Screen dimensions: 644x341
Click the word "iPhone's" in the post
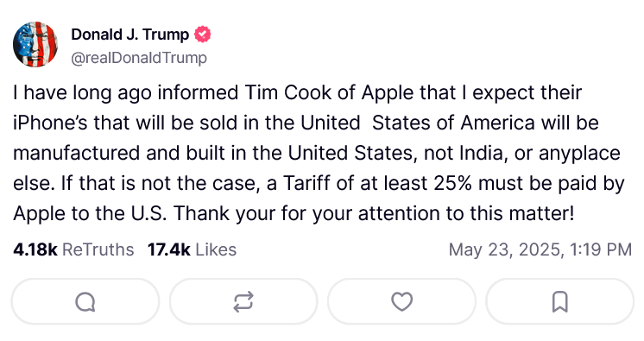coord(50,123)
